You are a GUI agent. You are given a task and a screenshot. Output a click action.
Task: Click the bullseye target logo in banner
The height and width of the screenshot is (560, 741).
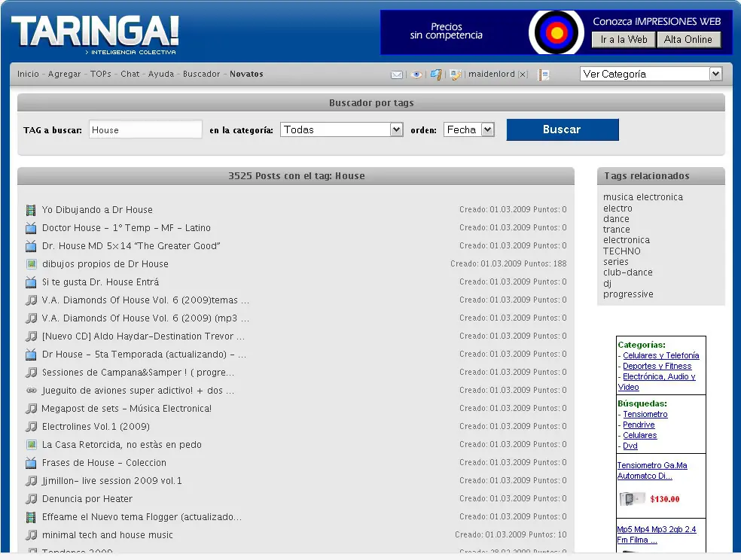click(x=557, y=32)
